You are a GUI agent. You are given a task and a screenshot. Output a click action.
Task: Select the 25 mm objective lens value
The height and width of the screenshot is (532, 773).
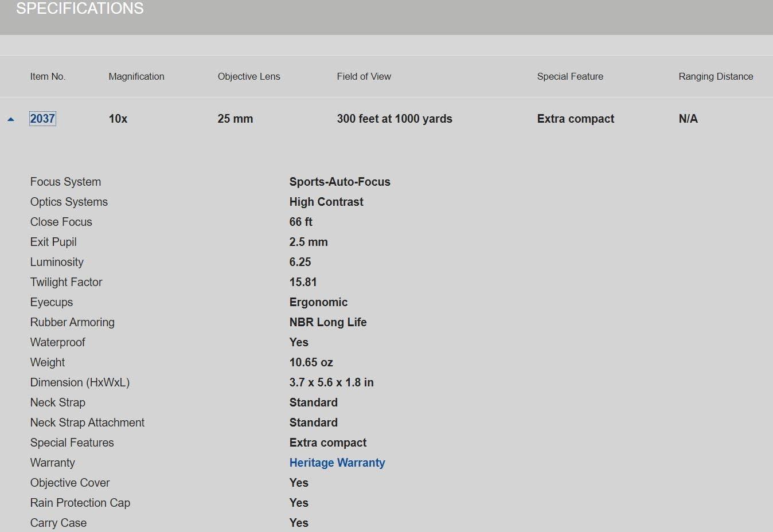tap(235, 119)
